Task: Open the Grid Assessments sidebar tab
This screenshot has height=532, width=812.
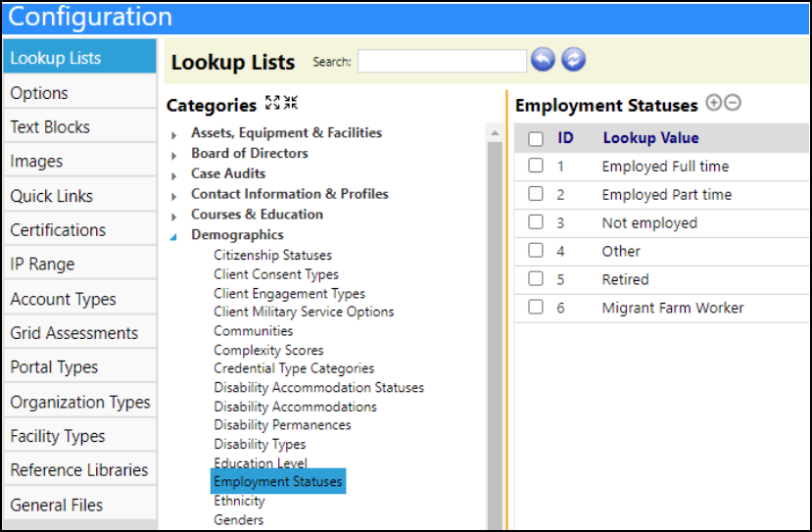Action: (x=79, y=332)
